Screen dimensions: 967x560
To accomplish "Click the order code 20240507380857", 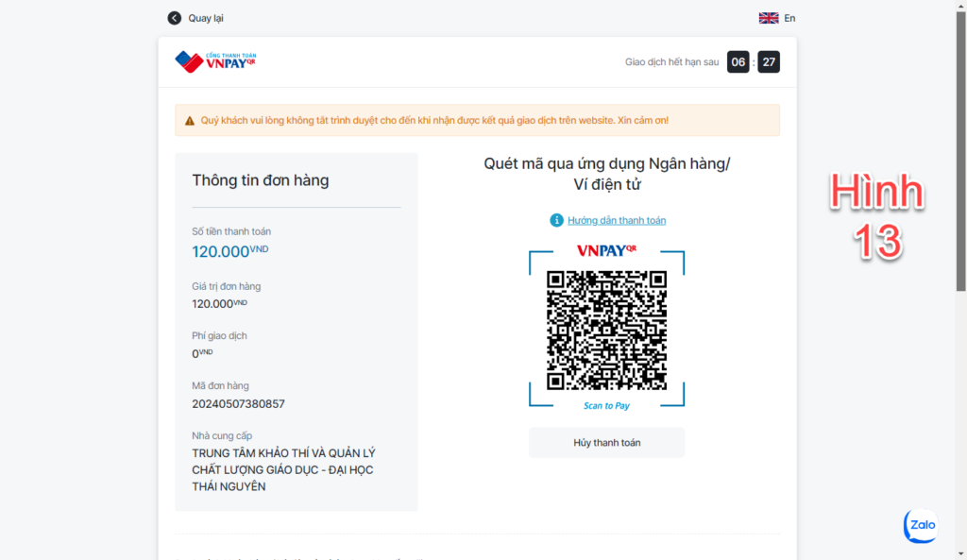I will point(238,404).
